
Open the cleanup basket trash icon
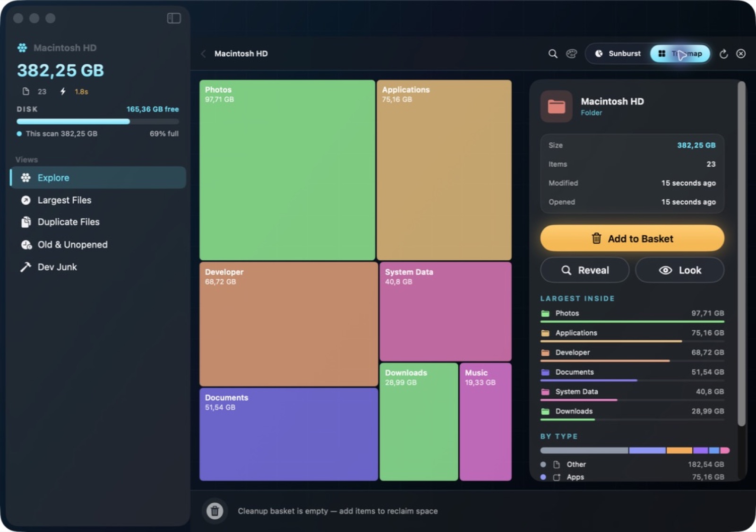[215, 511]
